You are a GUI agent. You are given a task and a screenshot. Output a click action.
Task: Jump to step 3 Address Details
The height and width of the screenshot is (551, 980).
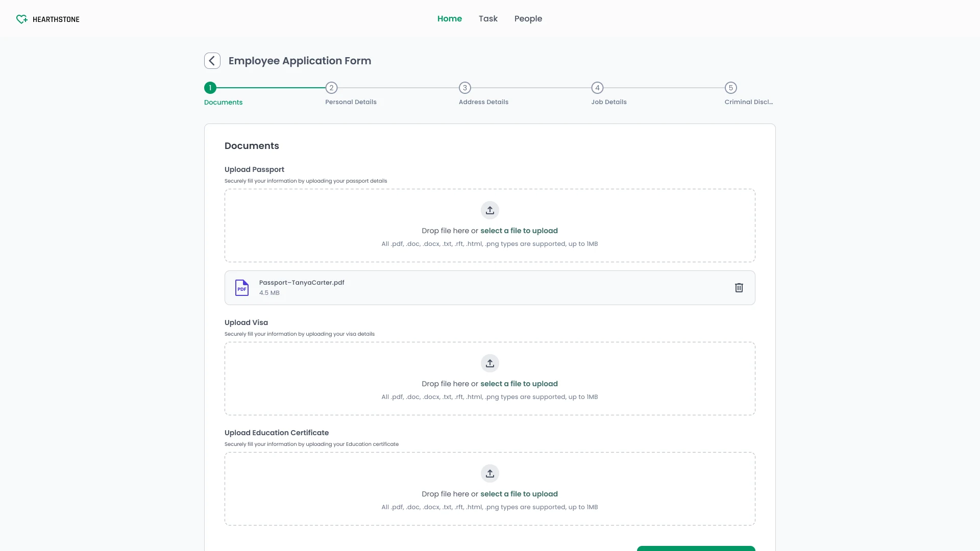coord(464,88)
